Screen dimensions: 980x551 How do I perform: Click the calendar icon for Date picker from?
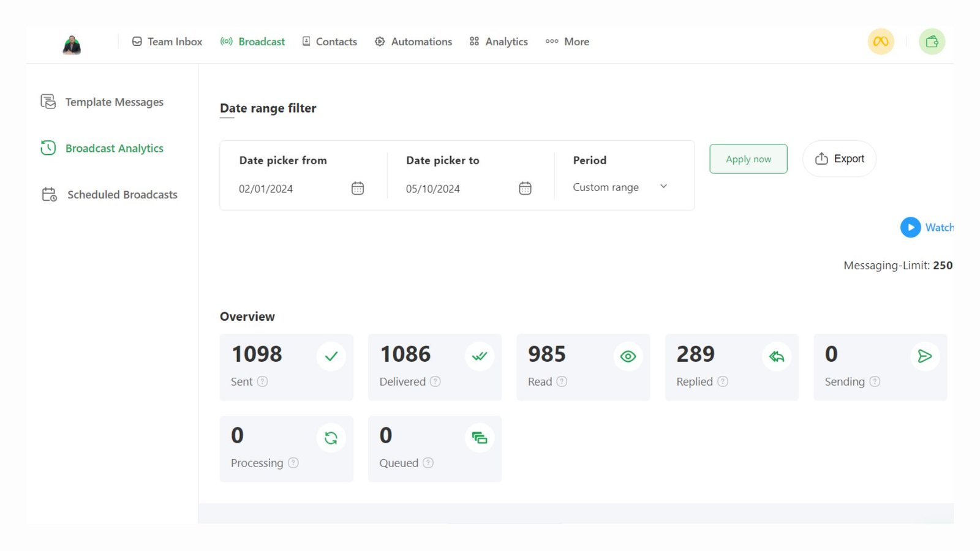(358, 189)
